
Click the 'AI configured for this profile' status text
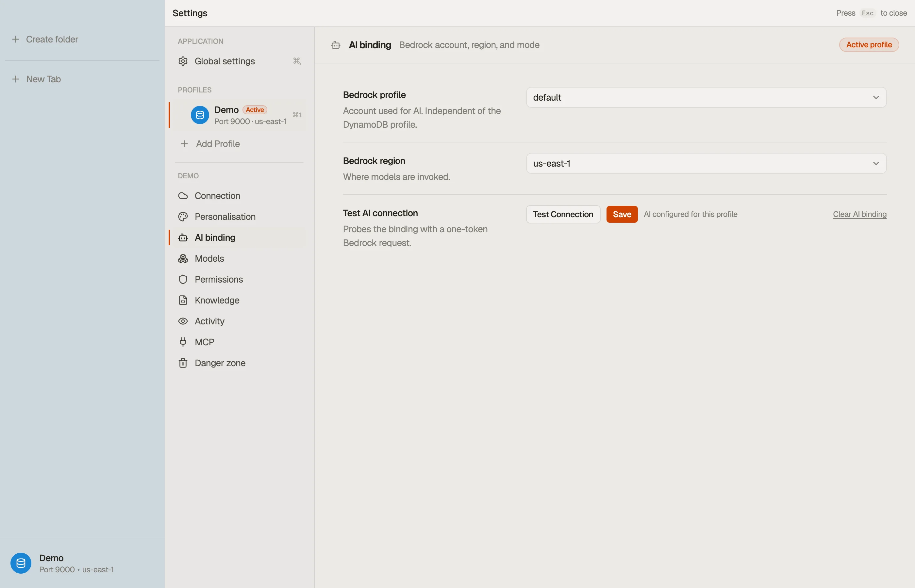pyautogui.click(x=690, y=214)
